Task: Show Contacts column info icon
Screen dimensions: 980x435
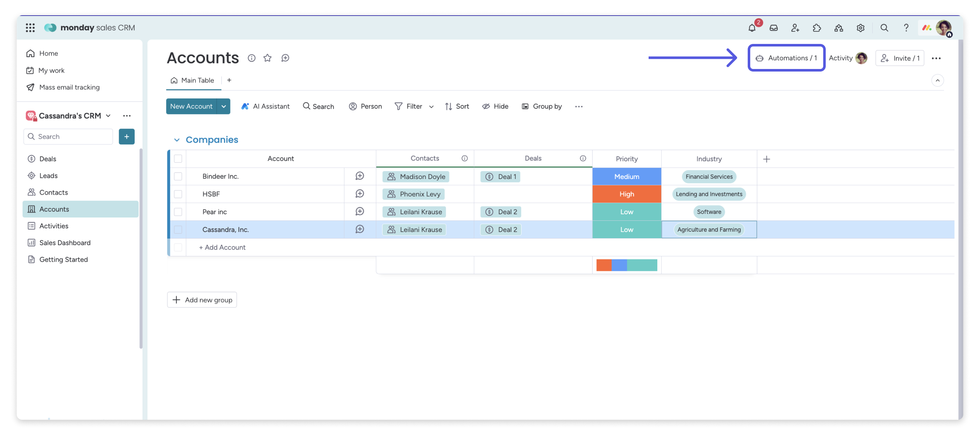Action: coord(465,158)
